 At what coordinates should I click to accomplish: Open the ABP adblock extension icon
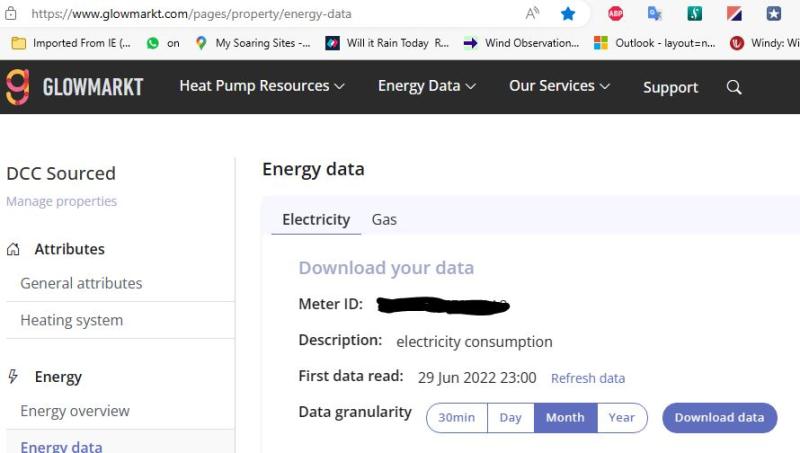(615, 14)
